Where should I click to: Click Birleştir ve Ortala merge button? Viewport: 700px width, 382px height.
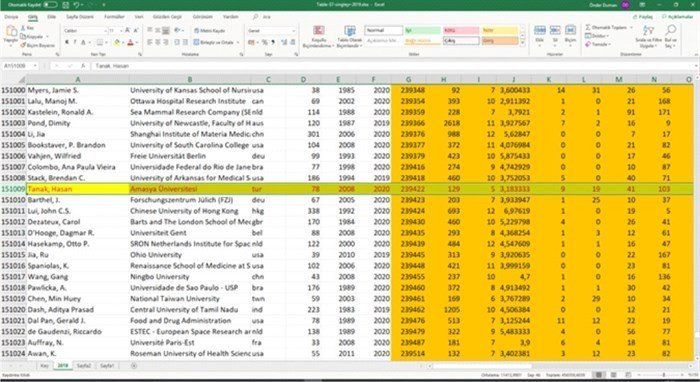click(213, 42)
